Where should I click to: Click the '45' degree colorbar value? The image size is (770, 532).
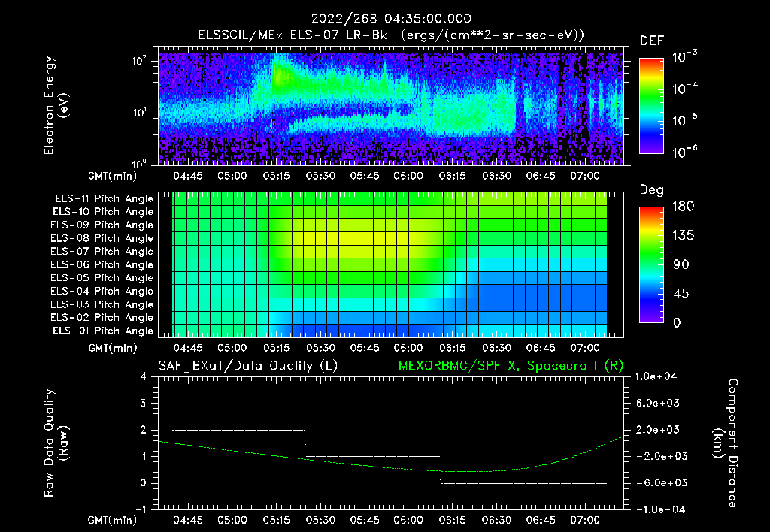681,294
